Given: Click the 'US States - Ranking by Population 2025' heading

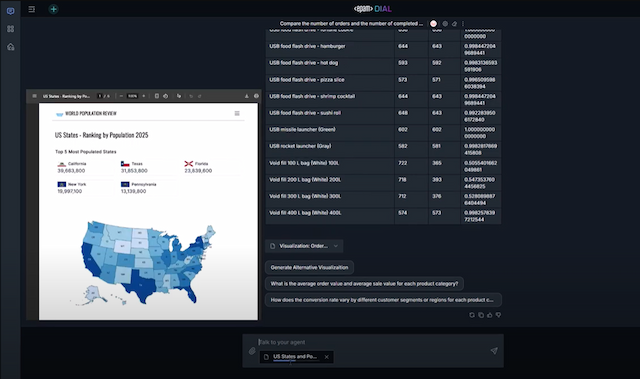Looking at the screenshot, I should click(102, 135).
